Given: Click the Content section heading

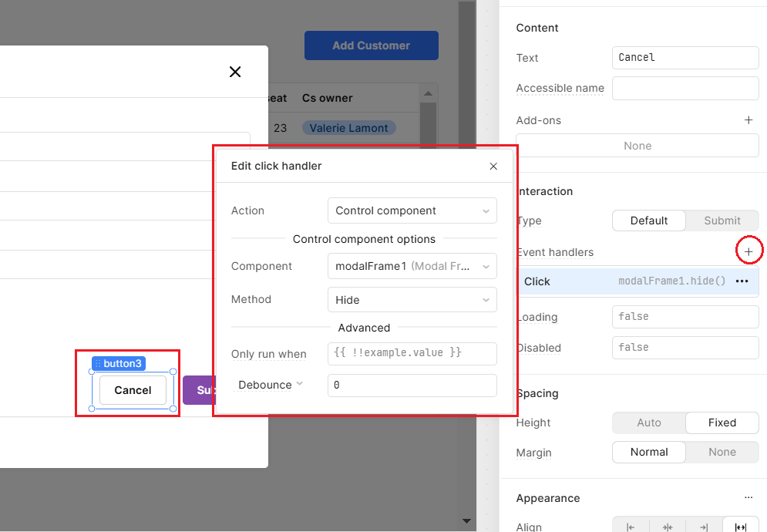Looking at the screenshot, I should [x=537, y=28].
